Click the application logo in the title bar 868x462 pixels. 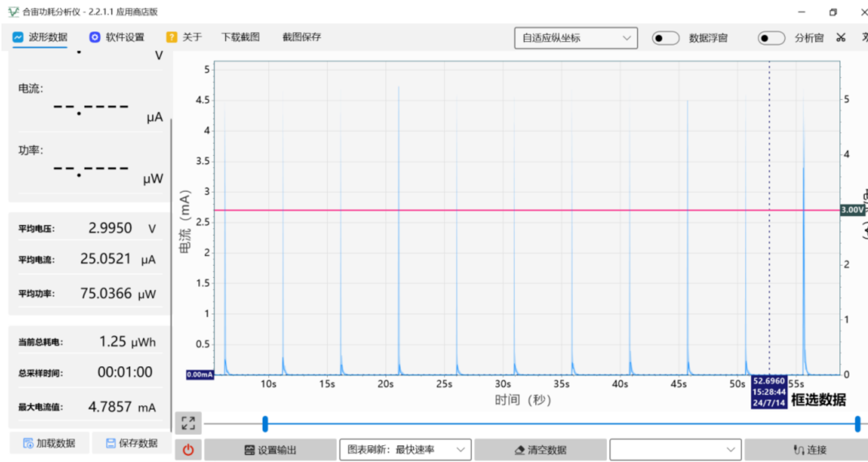click(x=13, y=12)
